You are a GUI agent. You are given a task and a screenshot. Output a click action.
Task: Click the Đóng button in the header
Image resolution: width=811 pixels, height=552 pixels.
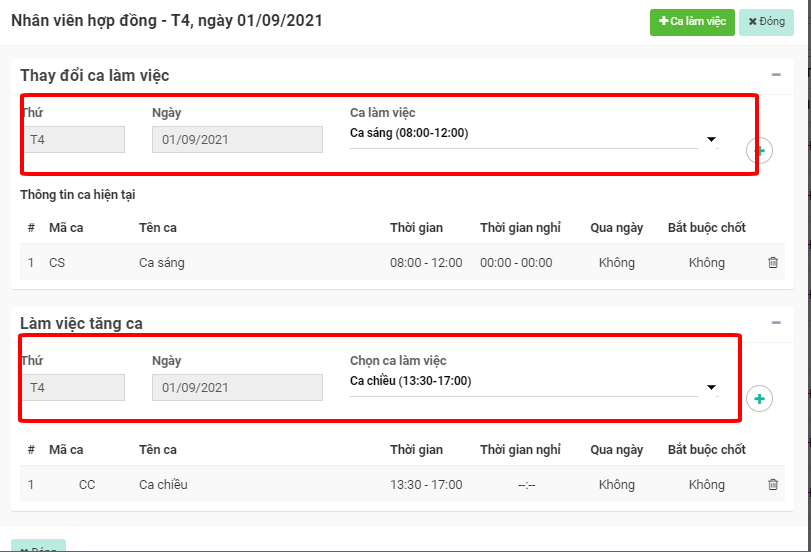(x=766, y=22)
